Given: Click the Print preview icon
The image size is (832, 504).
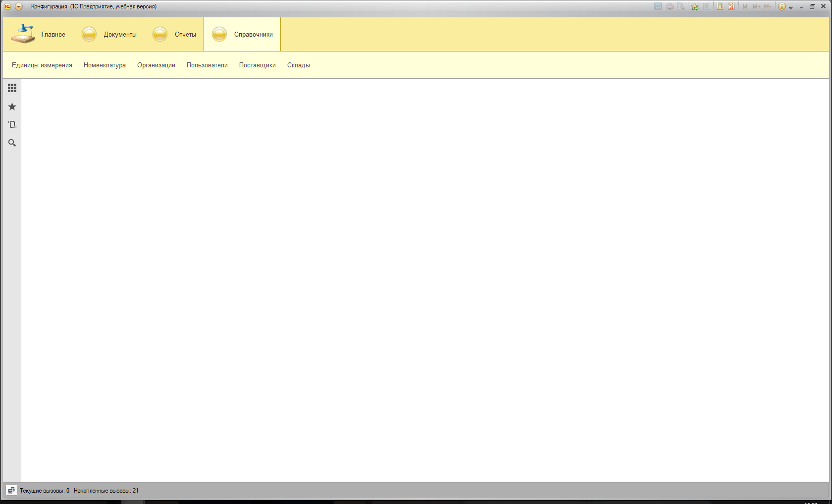Looking at the screenshot, I should [x=681, y=6].
